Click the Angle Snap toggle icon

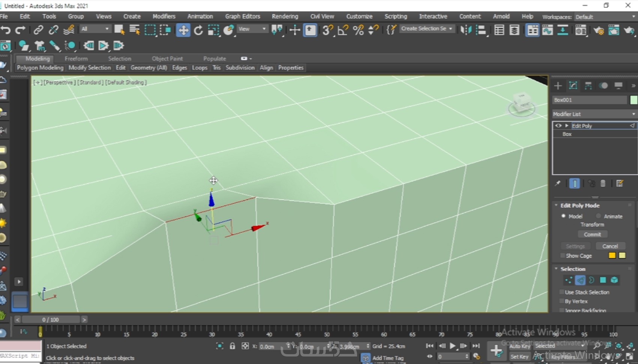click(343, 30)
